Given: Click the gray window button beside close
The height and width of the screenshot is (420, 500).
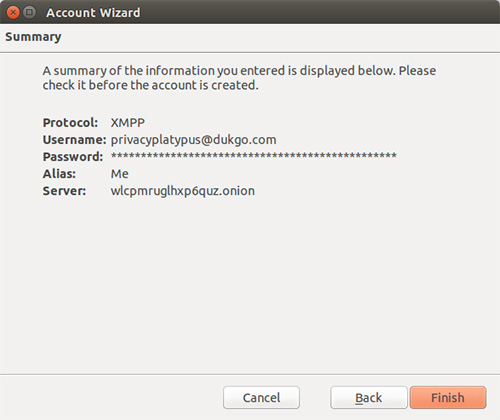Looking at the screenshot, I should pos(29,13).
